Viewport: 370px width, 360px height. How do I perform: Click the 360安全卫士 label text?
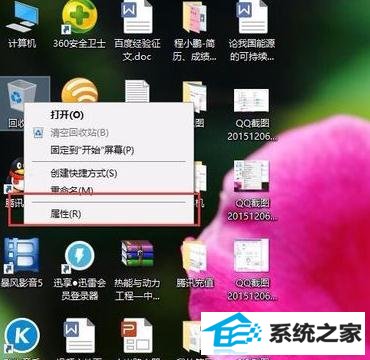coord(79,43)
